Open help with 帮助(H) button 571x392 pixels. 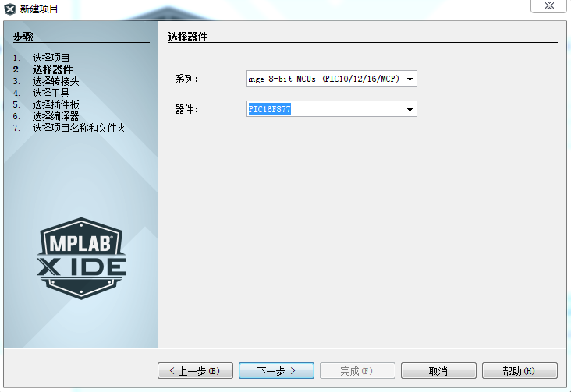520,370
